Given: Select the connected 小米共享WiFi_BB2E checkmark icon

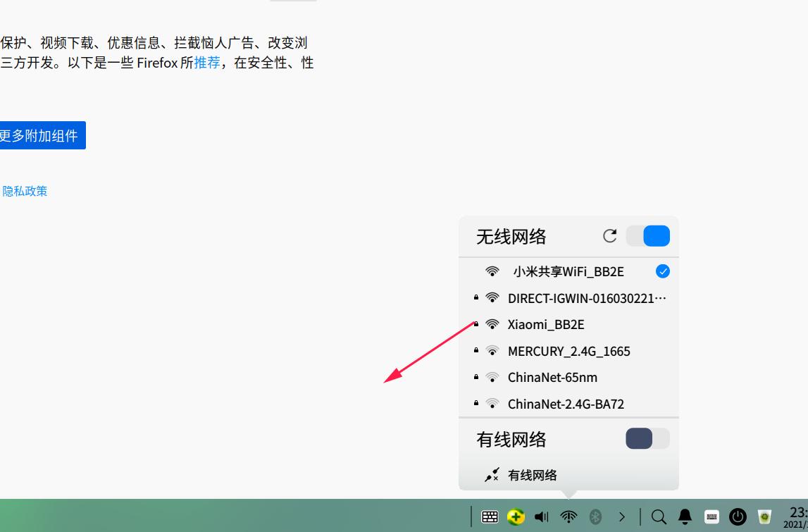Looking at the screenshot, I should (661, 271).
